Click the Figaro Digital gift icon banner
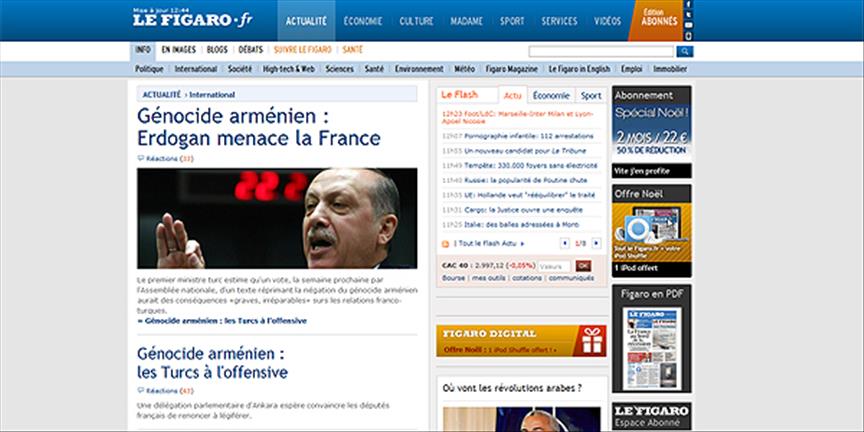864x432 pixels. point(592,341)
